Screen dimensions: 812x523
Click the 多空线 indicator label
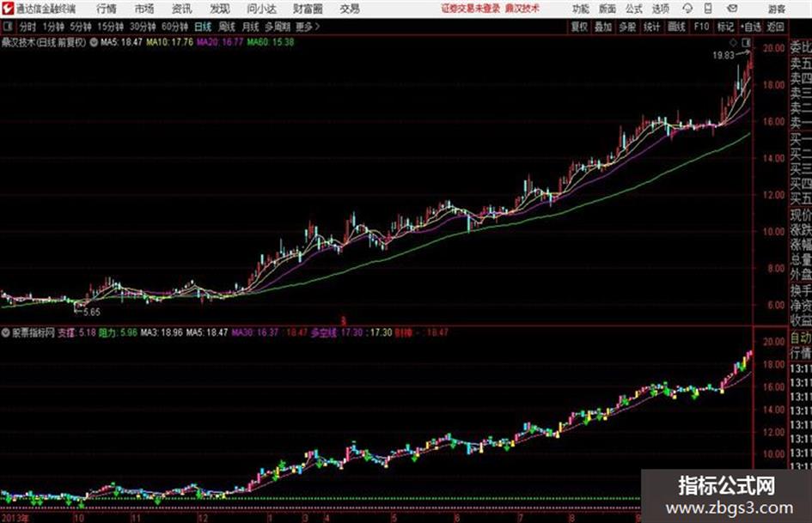(324, 333)
